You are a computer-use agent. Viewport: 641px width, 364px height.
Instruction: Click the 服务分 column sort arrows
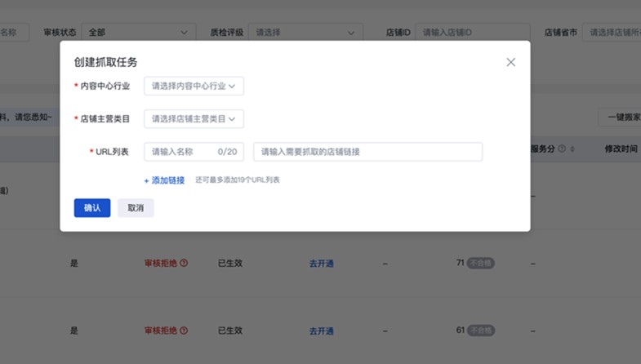(x=572, y=149)
